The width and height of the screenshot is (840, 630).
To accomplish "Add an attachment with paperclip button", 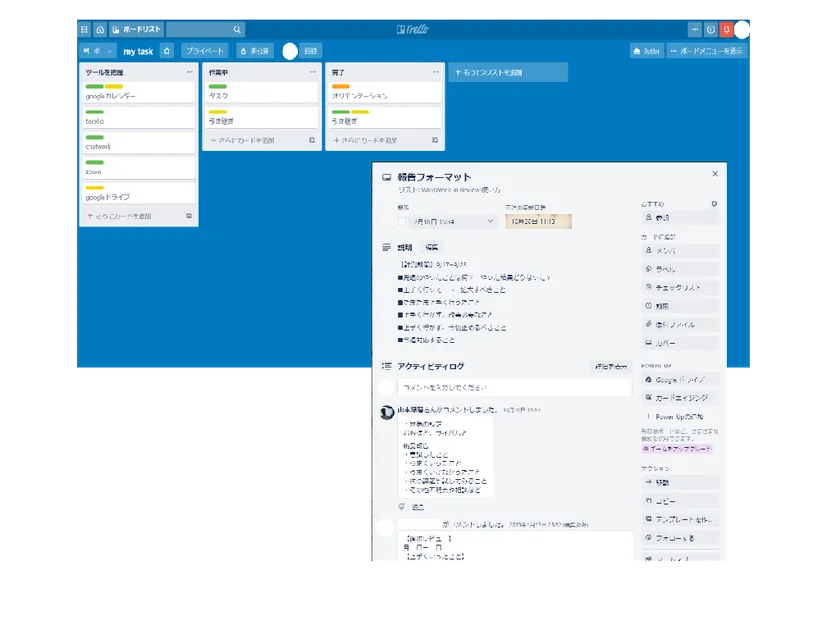I will (x=680, y=325).
